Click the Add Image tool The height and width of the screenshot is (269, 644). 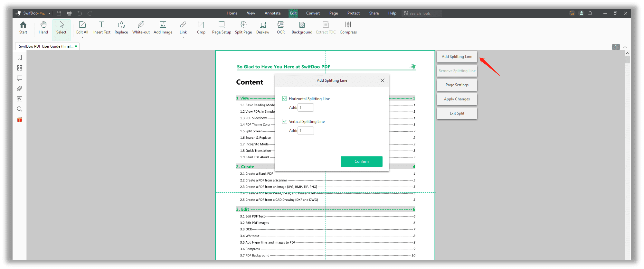point(163,28)
